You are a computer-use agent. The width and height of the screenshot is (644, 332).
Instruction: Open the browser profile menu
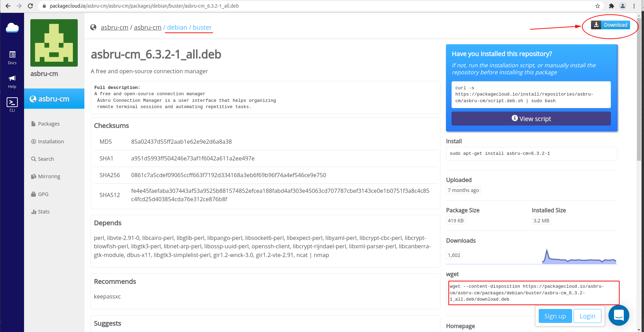623,6
